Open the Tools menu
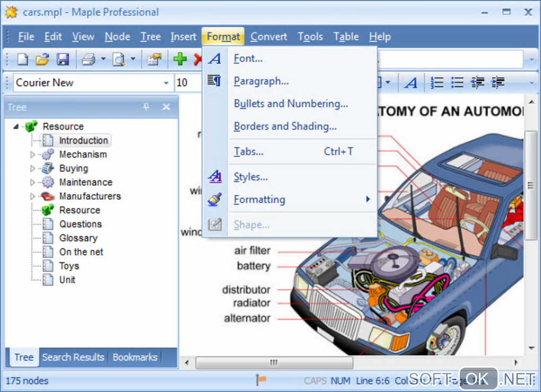541x392 pixels. [x=310, y=37]
